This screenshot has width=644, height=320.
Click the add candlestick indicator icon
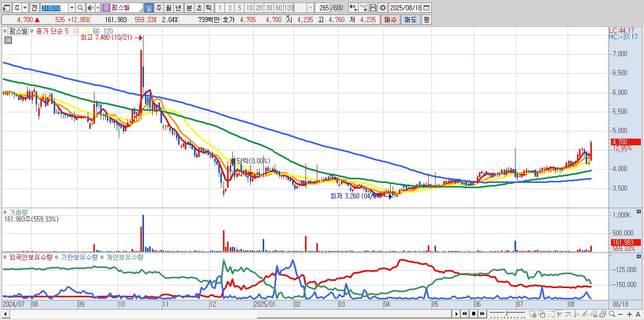point(353,8)
